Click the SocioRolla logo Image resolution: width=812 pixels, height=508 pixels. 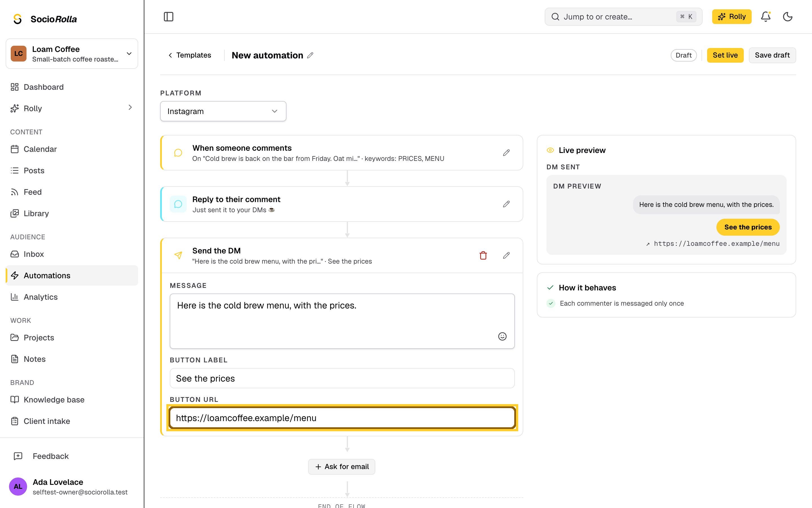(x=45, y=19)
